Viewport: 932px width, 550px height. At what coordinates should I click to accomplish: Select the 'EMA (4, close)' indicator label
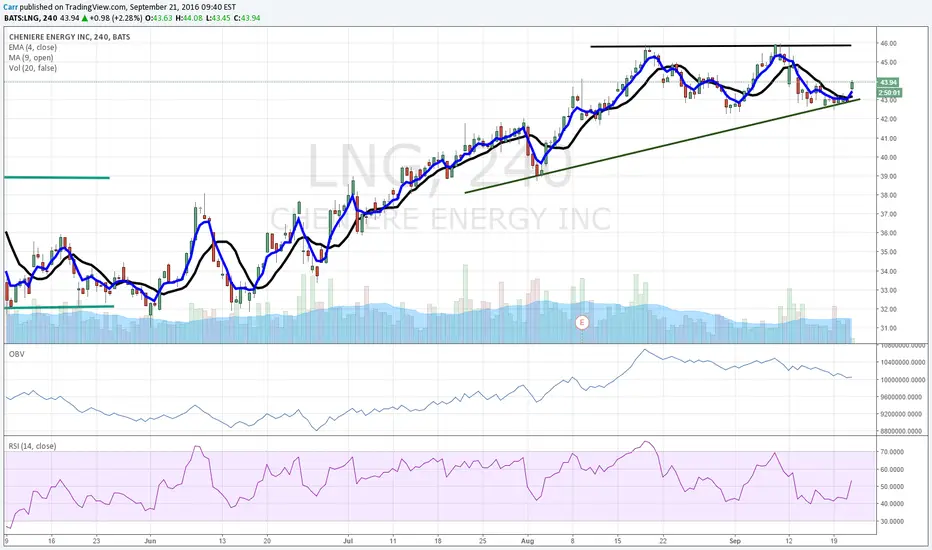tap(33, 48)
